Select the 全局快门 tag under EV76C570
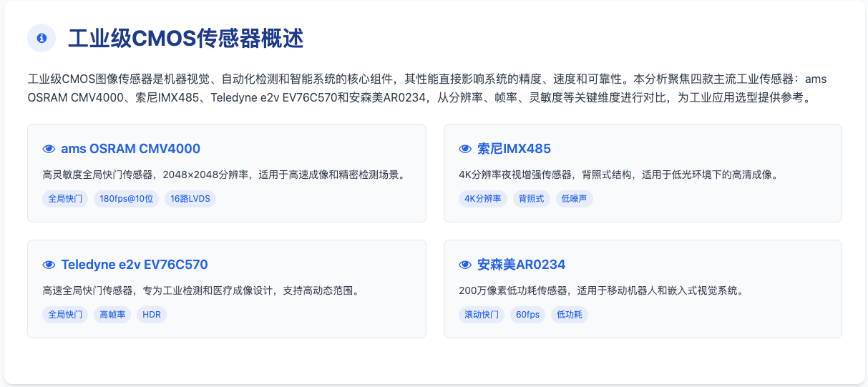Viewport: 868px width, 387px height. 65,315
